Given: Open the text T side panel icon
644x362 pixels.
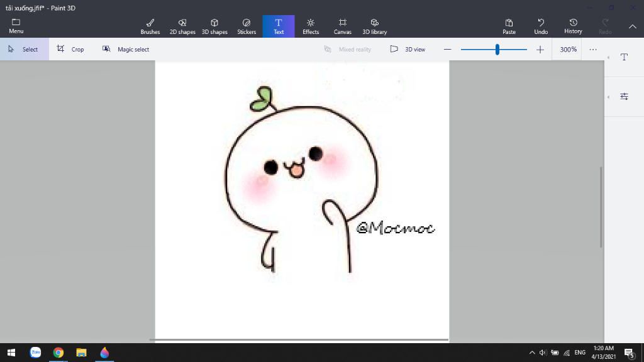Looking at the screenshot, I should click(624, 57).
